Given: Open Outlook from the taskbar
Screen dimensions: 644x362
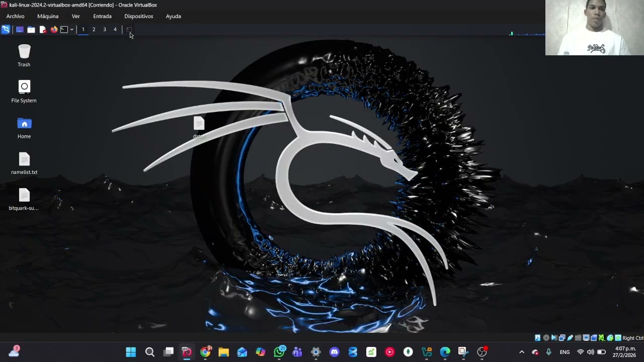Looking at the screenshot, I should point(242,352).
